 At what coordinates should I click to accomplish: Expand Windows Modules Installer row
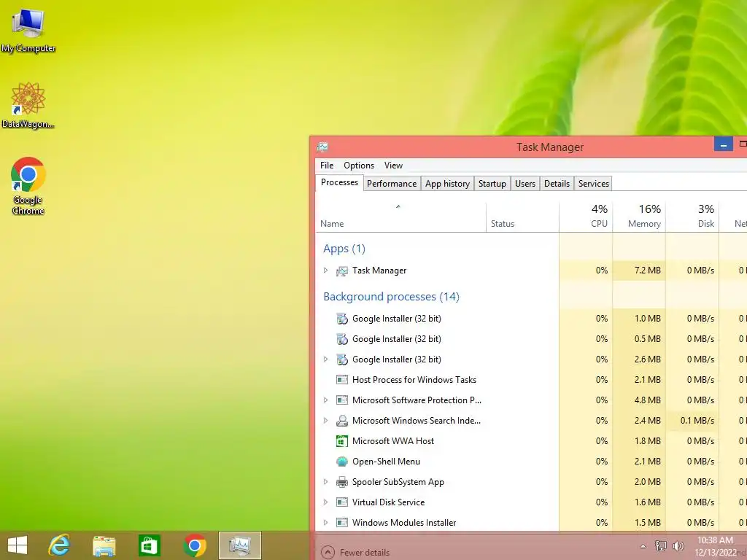click(x=326, y=523)
